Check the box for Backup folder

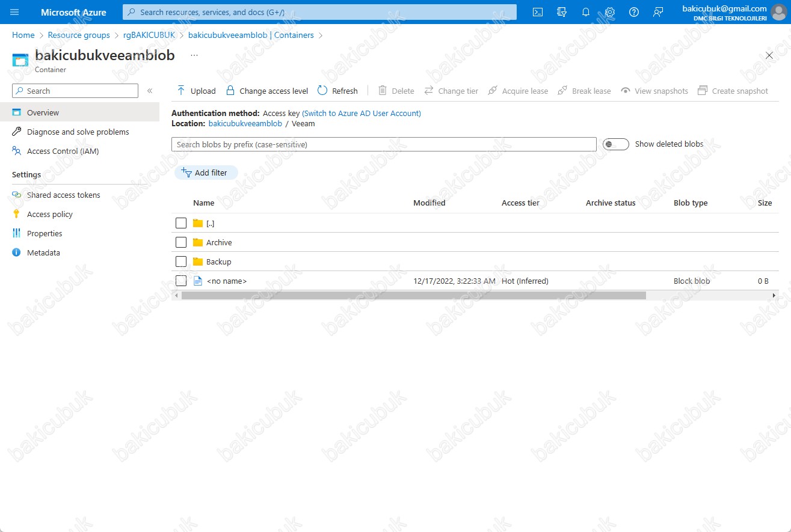pyautogui.click(x=181, y=261)
